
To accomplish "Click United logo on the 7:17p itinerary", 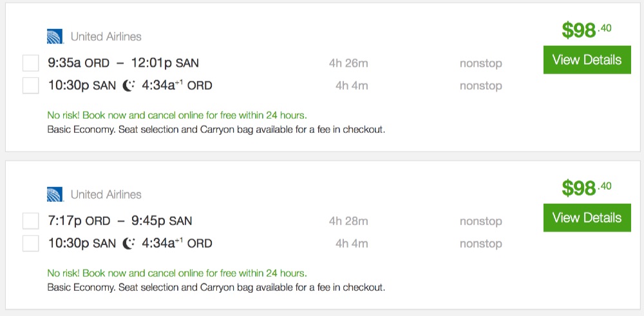I will click(x=55, y=194).
